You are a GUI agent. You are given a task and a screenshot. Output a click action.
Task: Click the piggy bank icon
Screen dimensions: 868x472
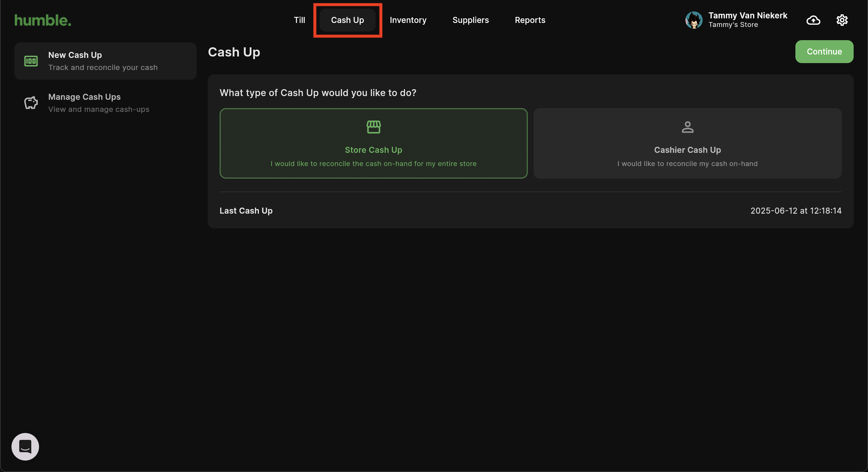[31, 103]
